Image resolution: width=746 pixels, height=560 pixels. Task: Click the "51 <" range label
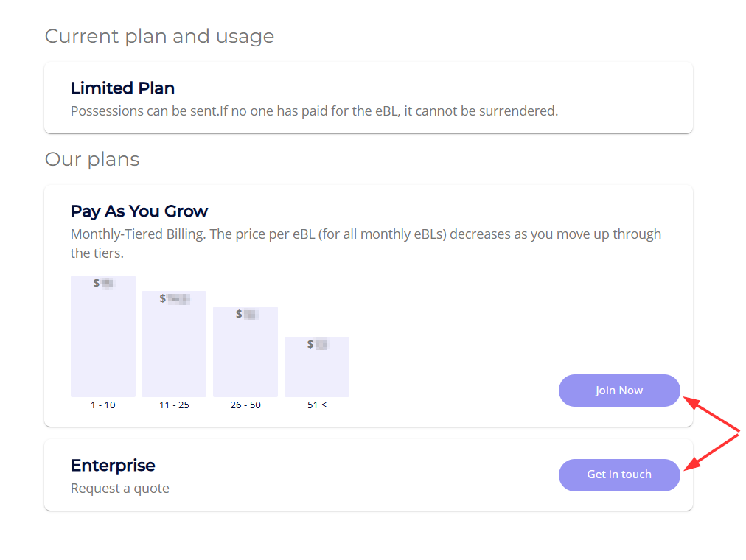coord(317,405)
